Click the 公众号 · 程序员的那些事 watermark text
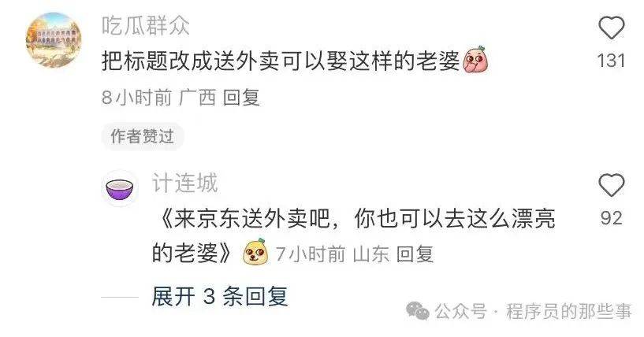This screenshot has height=337, width=644. tap(533, 311)
